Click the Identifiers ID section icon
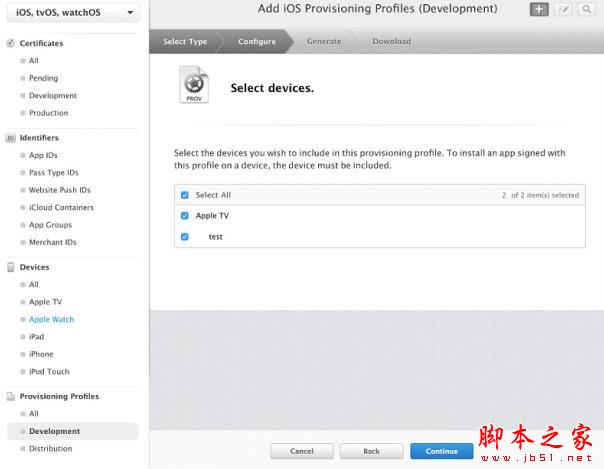This screenshot has height=469, width=604. (x=11, y=138)
